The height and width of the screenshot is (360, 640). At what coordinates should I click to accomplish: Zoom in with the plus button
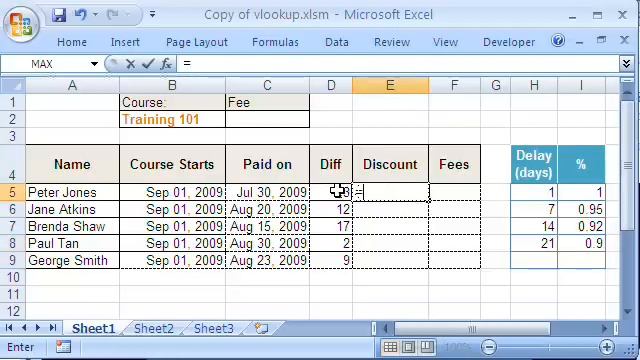point(607,347)
